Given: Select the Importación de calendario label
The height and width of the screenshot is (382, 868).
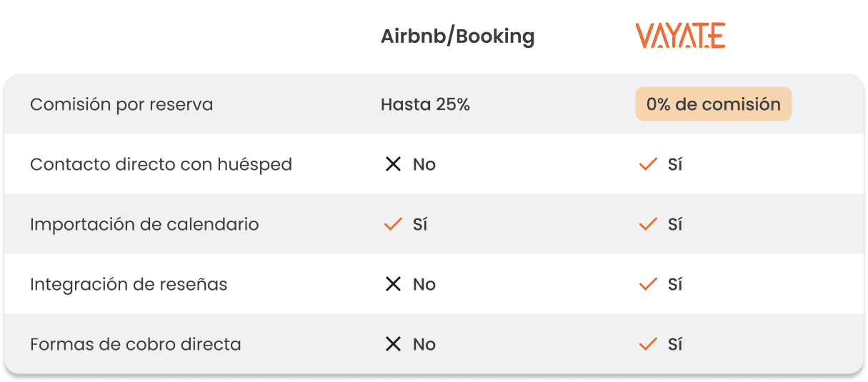Looking at the screenshot, I should (x=144, y=224).
